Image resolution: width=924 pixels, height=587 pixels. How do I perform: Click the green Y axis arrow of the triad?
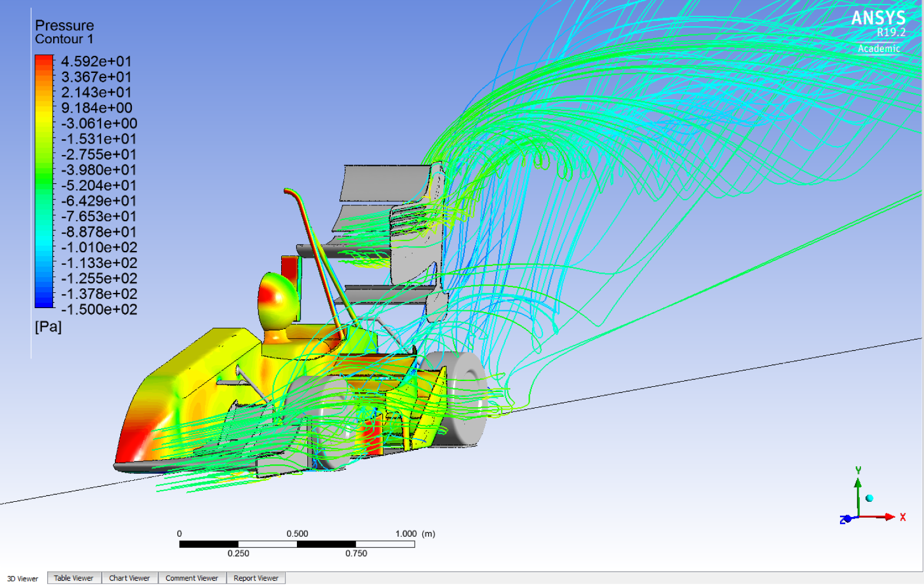pyautogui.click(x=857, y=496)
